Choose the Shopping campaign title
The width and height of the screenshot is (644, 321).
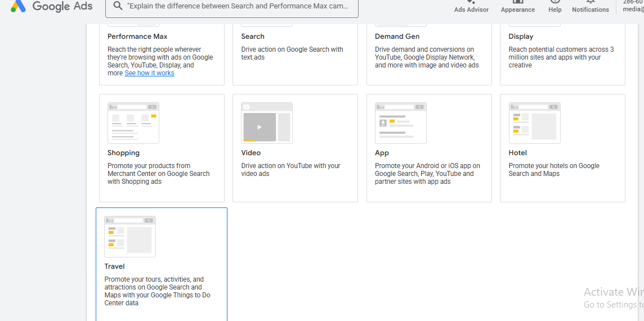click(x=124, y=153)
